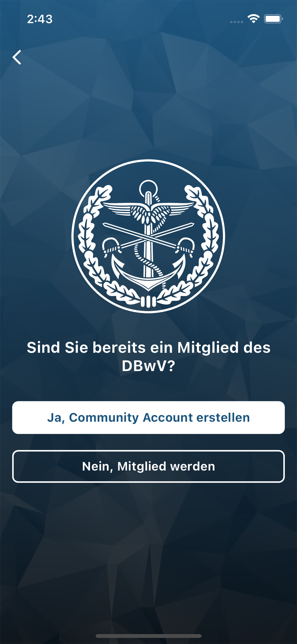Tap the home indicator bar
Viewport: 297px width, 644px height.
tap(148, 636)
